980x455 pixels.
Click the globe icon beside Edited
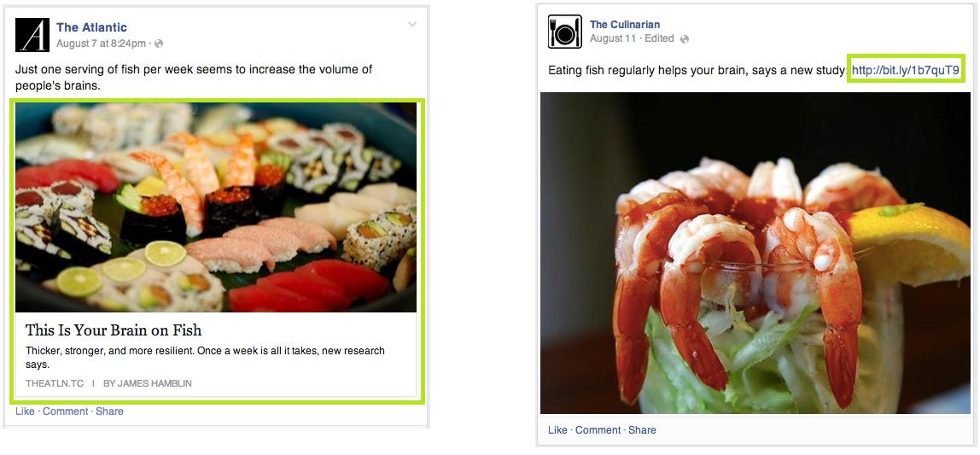[x=685, y=38]
